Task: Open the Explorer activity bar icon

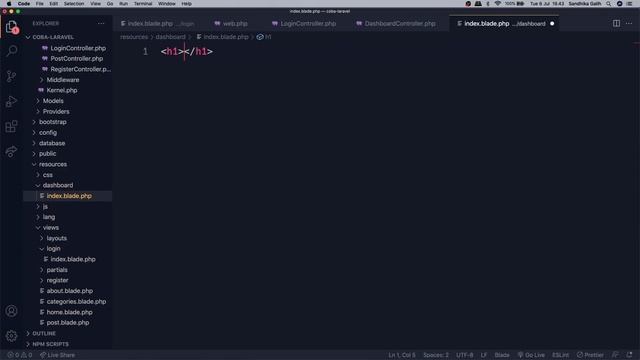Action: [x=12, y=28]
